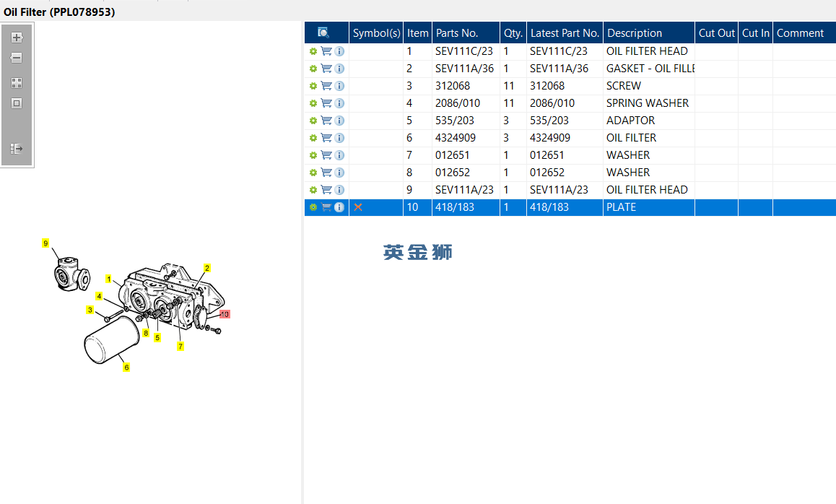Click green gear icon for plate 418/183
Viewport: 836px width, 504px height.
click(313, 207)
